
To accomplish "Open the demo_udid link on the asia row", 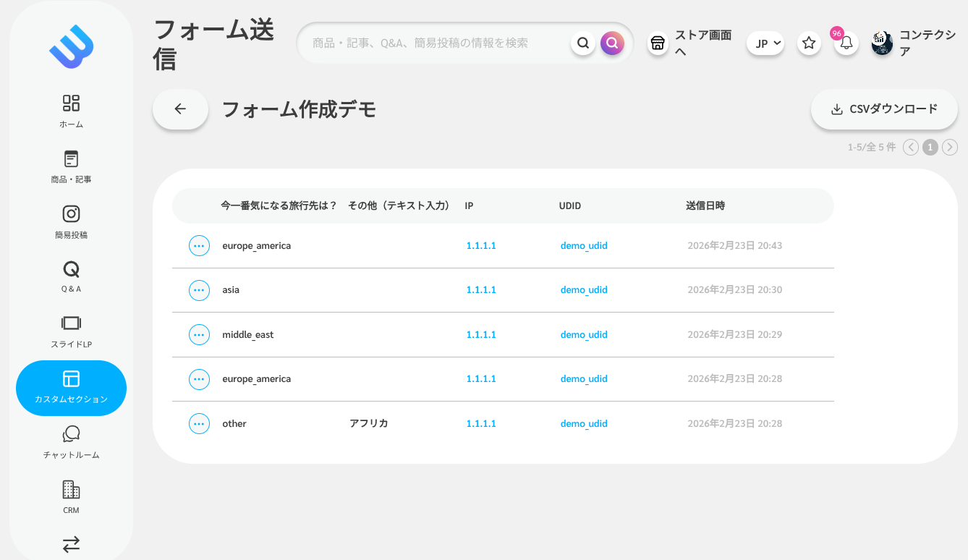I will 584,289.
